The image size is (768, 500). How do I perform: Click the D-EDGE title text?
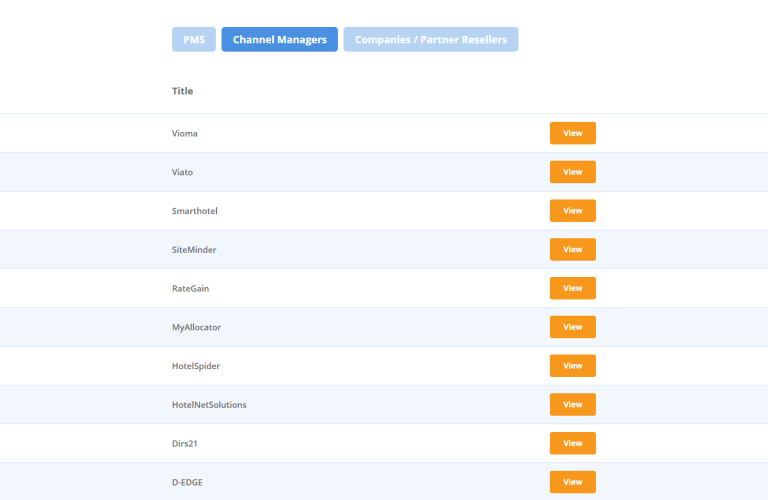[187, 482]
